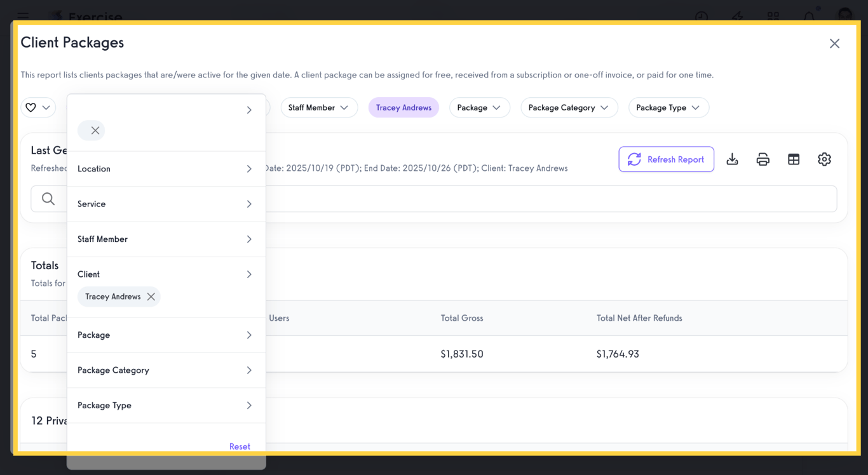Open the apps grid icon in top bar
The height and width of the screenshot is (475, 868).
click(773, 17)
